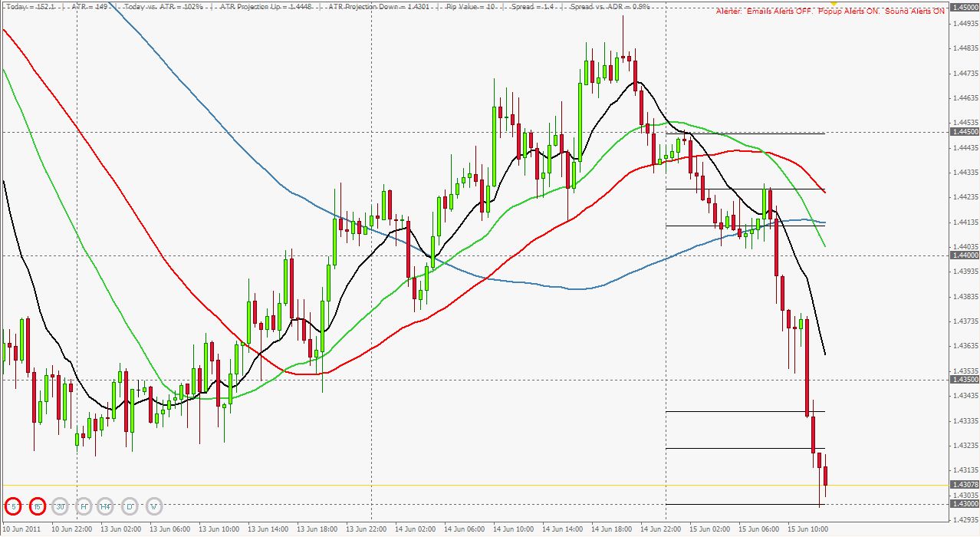Click the 1.43000 price level label
This screenshot has width=980, height=537.
tap(965, 504)
